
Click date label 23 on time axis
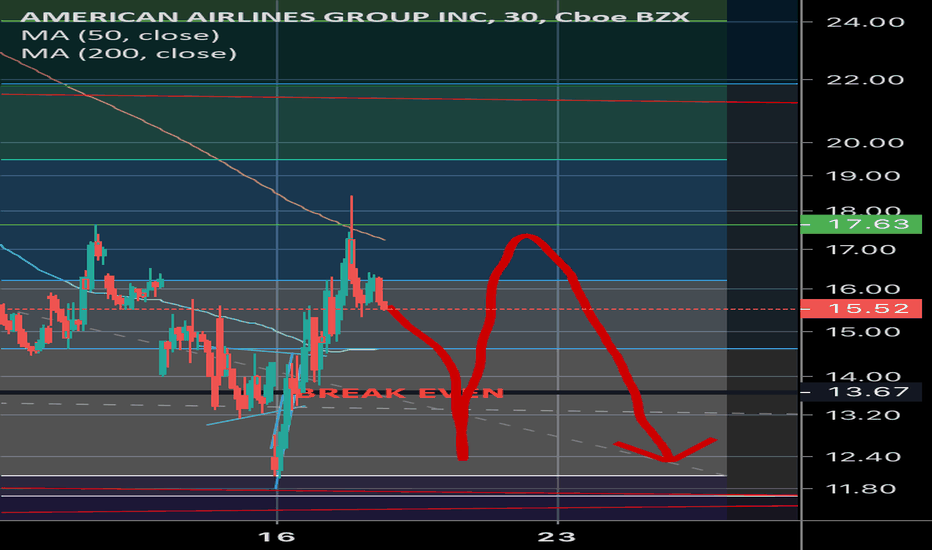pos(557,537)
